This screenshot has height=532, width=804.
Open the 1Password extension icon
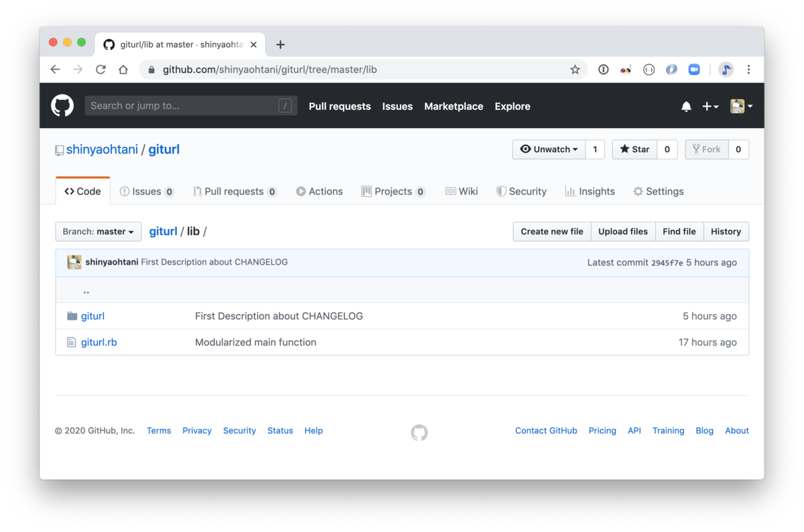pos(603,70)
